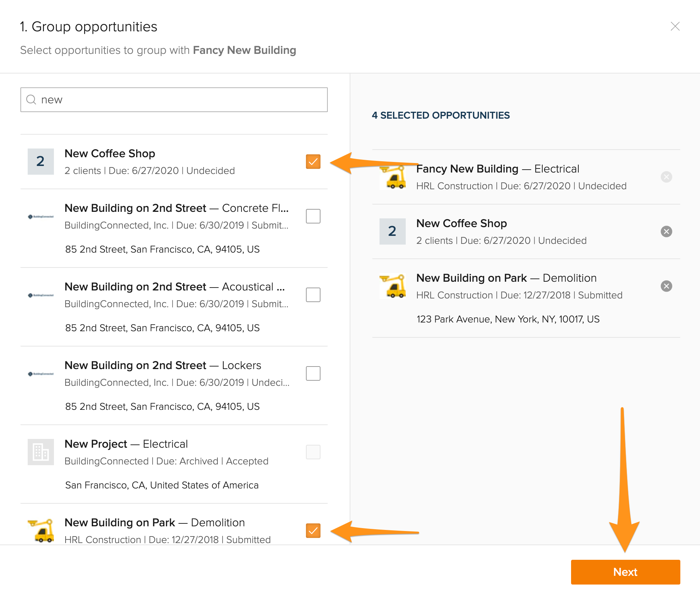Remove New Building on Park from selection
This screenshot has height=594, width=700.
coord(666,286)
